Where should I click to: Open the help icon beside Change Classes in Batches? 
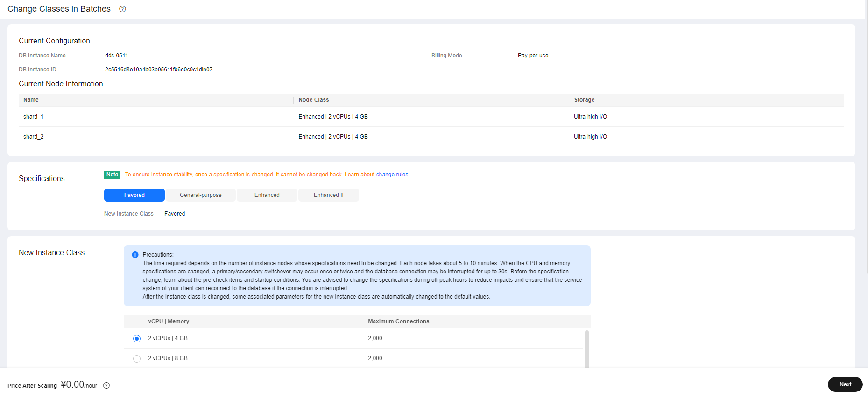[x=122, y=9]
